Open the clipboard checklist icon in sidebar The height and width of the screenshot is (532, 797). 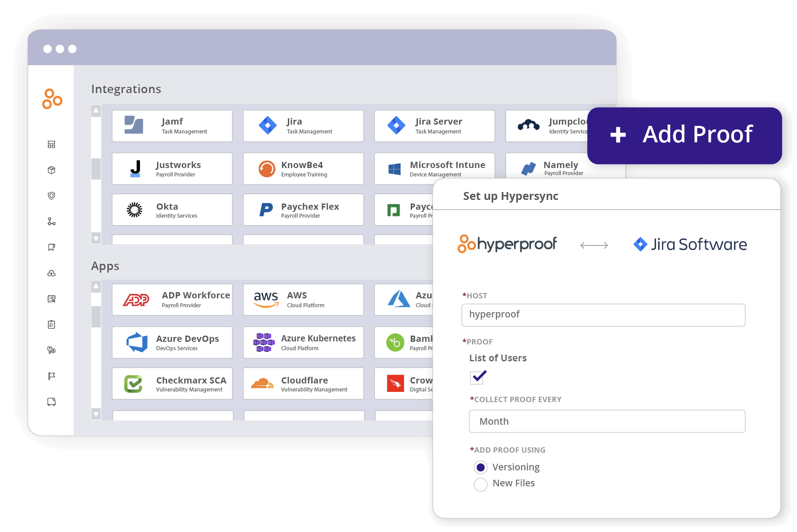point(51,325)
